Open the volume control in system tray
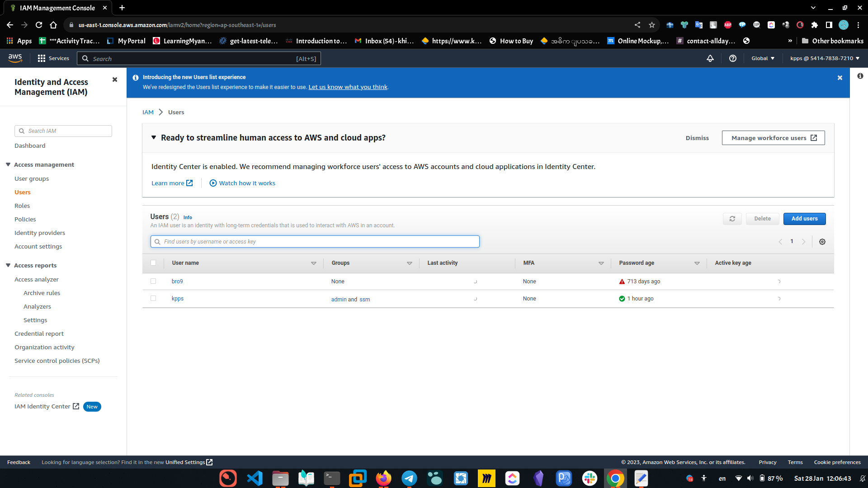Screen dimensions: 868x488 click(750, 478)
